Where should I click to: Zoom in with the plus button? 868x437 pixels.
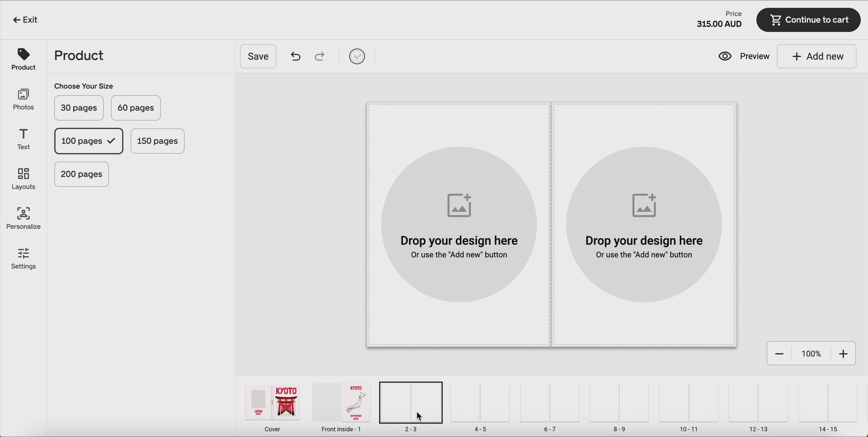click(843, 354)
